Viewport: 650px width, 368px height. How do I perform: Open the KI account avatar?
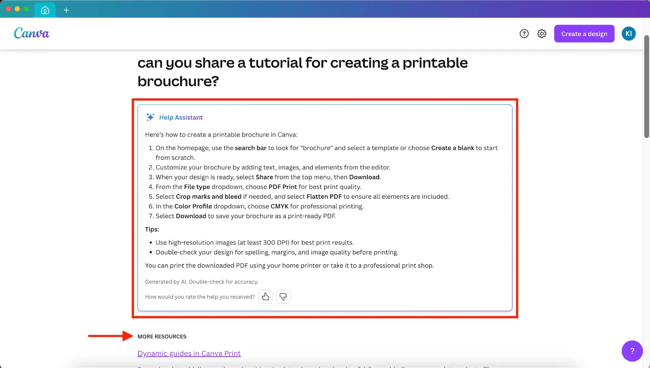pos(628,34)
